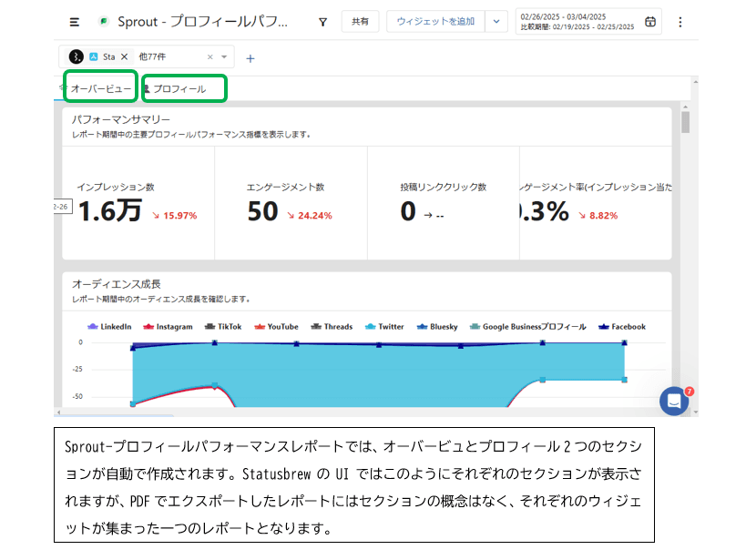This screenshot has width=746, height=560.
Task: Toggle LinkedIn series in chart legend
Action: [109, 327]
